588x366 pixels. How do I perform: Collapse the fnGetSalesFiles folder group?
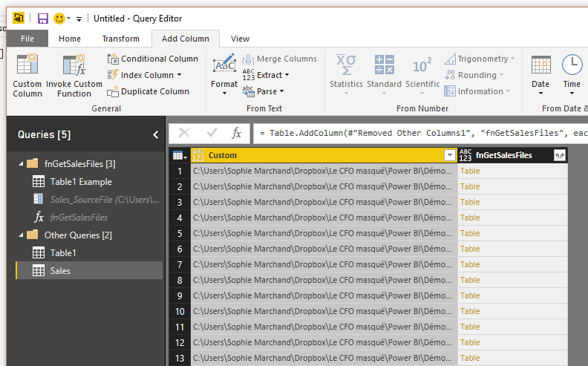pos(20,163)
